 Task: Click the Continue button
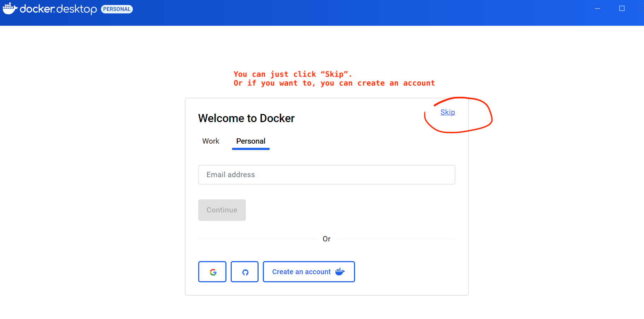[x=222, y=210]
